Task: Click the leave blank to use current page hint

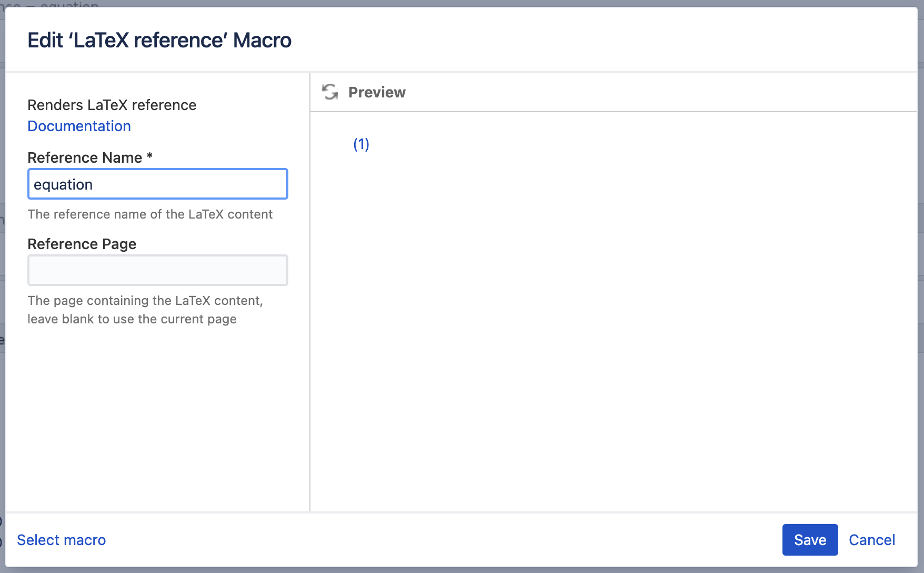Action: 132,319
